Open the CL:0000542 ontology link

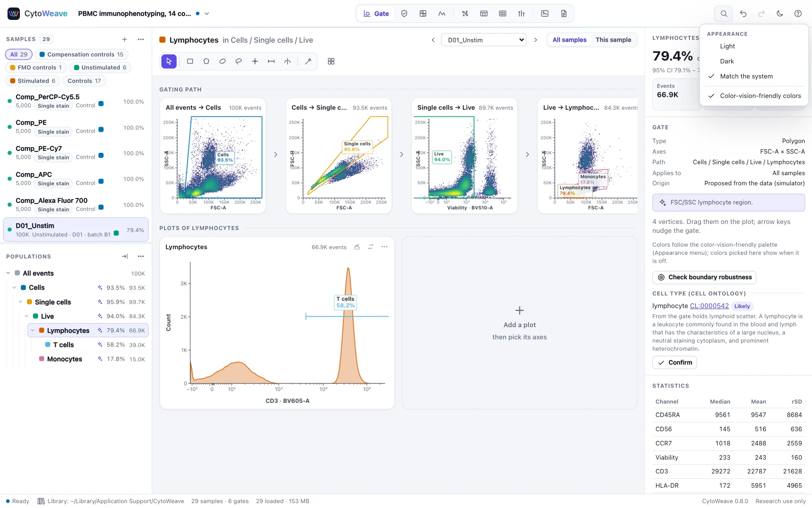709,306
